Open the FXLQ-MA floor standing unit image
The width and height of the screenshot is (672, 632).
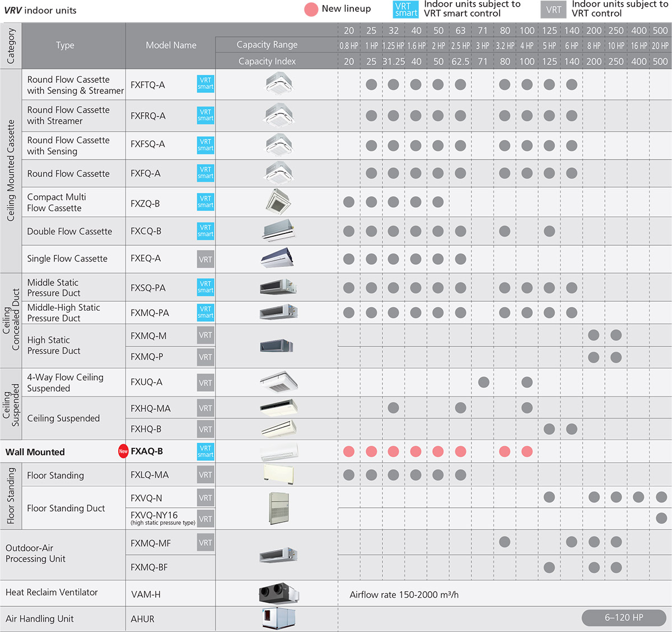278,474
